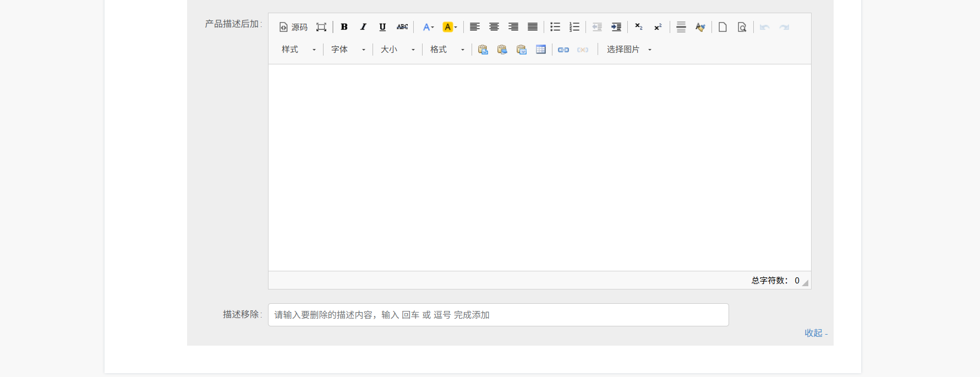Open the yellow background color picker
Viewport: 980px width, 377px height.
[450, 27]
